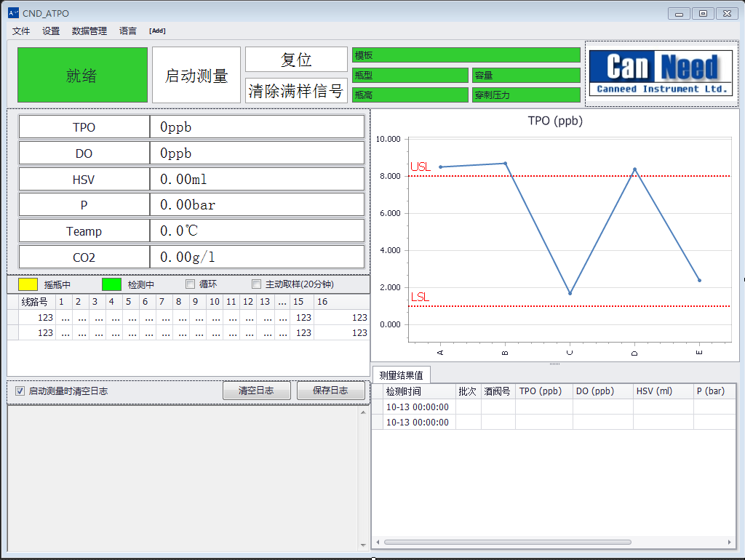Click the CanNeed Instrument logo
The image size is (745, 560).
tap(661, 73)
